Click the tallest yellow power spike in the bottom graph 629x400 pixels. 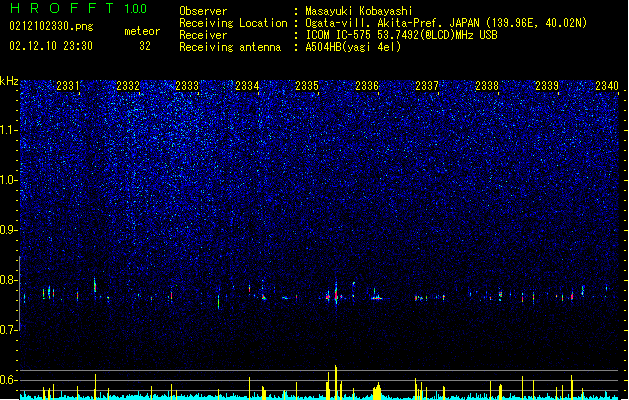pyautogui.click(x=336, y=382)
